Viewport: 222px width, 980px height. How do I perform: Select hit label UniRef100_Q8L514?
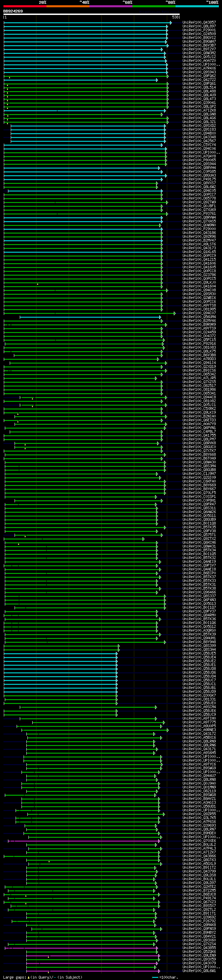click(199, 88)
